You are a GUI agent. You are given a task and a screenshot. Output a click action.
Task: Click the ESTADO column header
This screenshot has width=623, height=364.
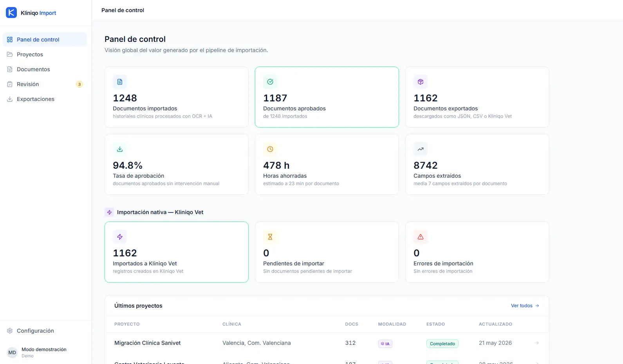pyautogui.click(x=435, y=324)
